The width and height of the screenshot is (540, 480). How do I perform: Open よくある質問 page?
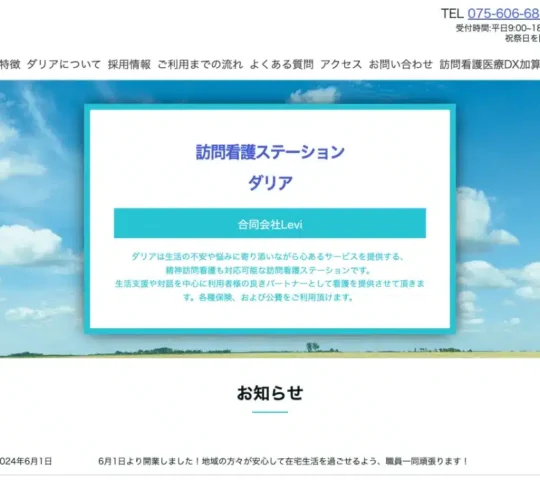[281, 64]
